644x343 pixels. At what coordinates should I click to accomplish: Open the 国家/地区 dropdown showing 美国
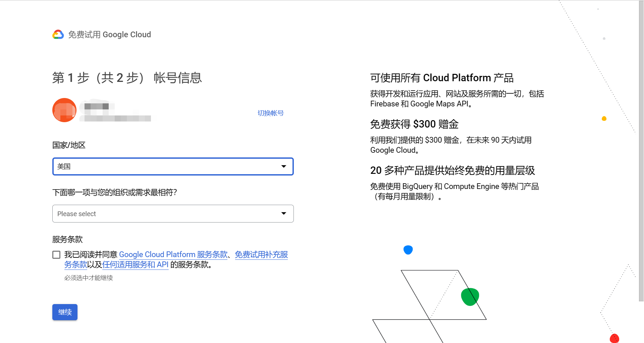pyautogui.click(x=173, y=166)
